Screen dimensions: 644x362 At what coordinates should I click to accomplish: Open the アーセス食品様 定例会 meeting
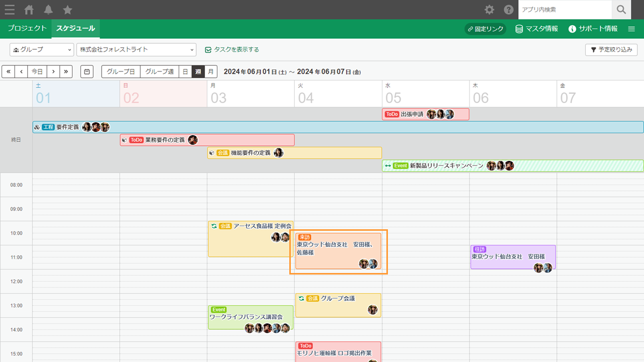(x=251, y=239)
